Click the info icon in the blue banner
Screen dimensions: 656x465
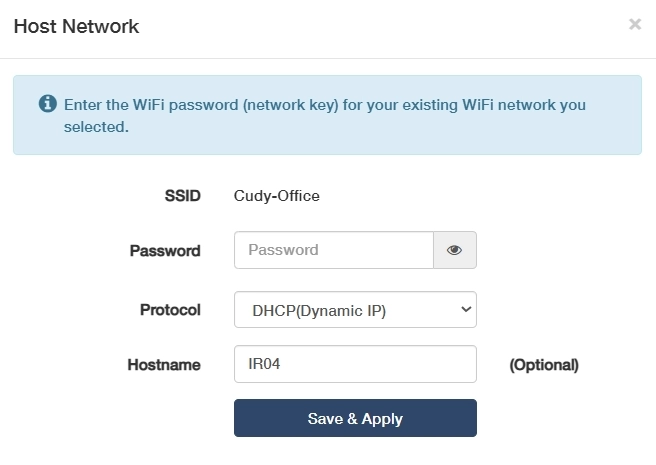click(x=47, y=104)
